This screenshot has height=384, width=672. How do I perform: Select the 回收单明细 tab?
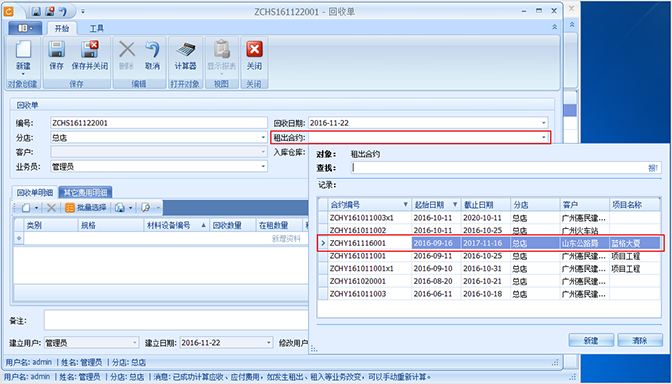(x=35, y=193)
